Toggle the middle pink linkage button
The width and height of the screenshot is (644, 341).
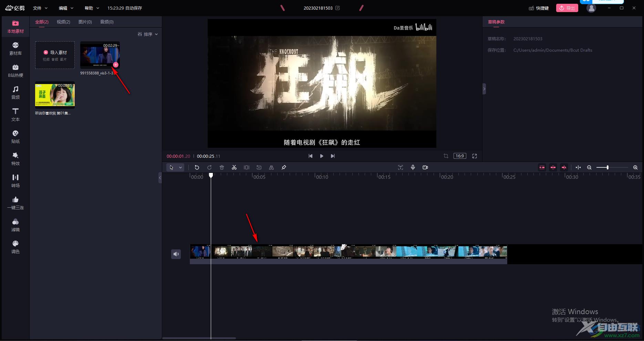click(x=553, y=167)
